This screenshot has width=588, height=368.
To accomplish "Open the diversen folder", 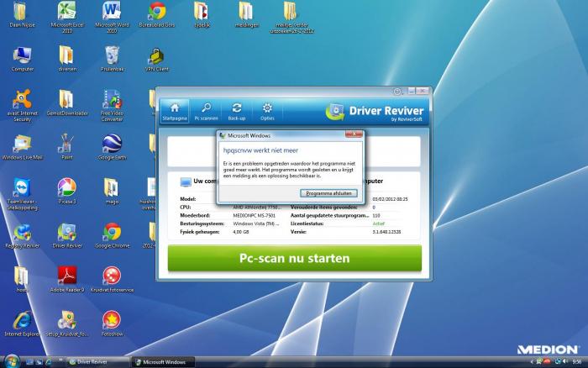I will click(x=67, y=59).
